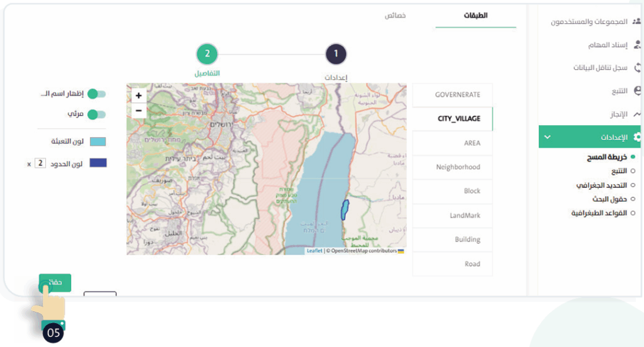Switch to the properties (خصائص) tab

(395, 16)
